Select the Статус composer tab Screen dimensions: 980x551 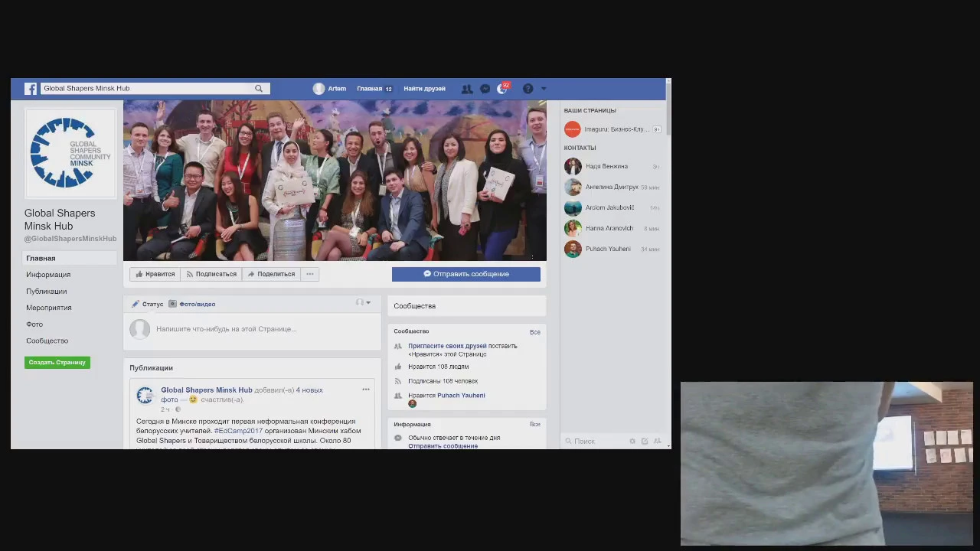coord(147,304)
